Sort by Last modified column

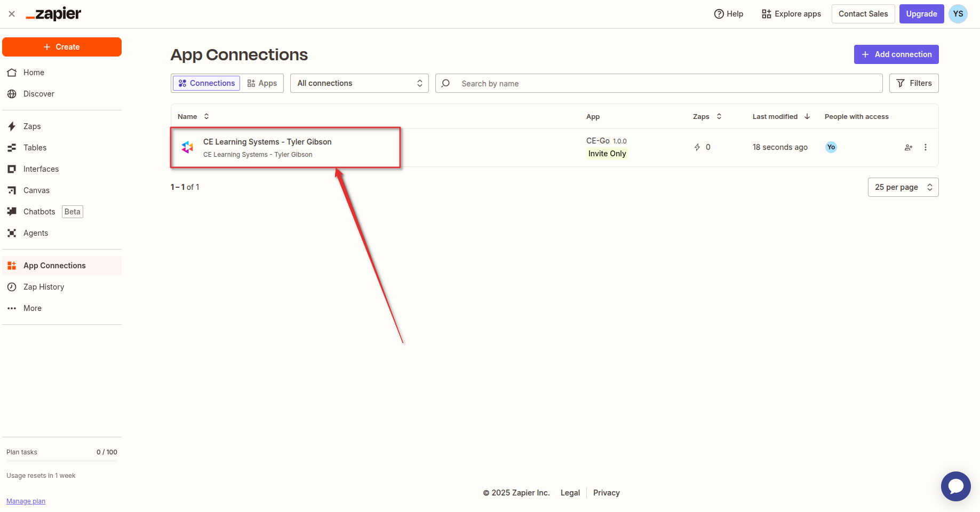click(x=781, y=116)
